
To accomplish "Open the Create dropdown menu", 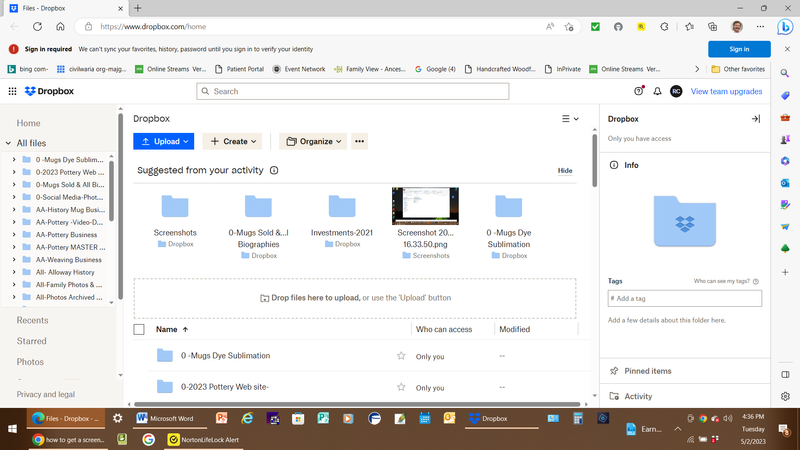I will pos(233,141).
